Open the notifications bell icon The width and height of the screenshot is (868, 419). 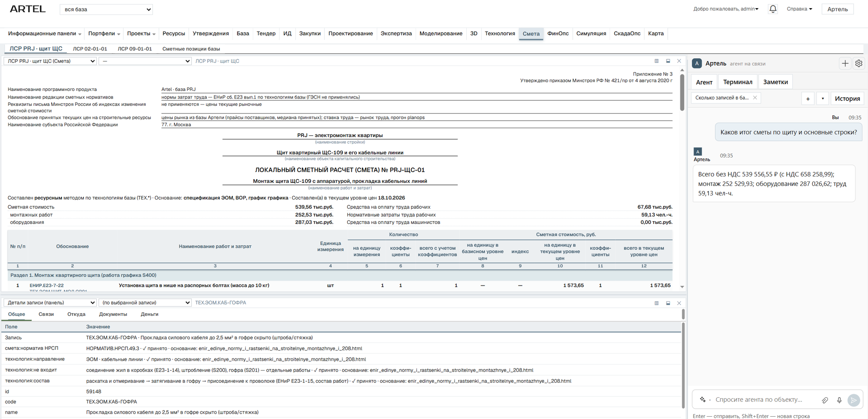[773, 9]
